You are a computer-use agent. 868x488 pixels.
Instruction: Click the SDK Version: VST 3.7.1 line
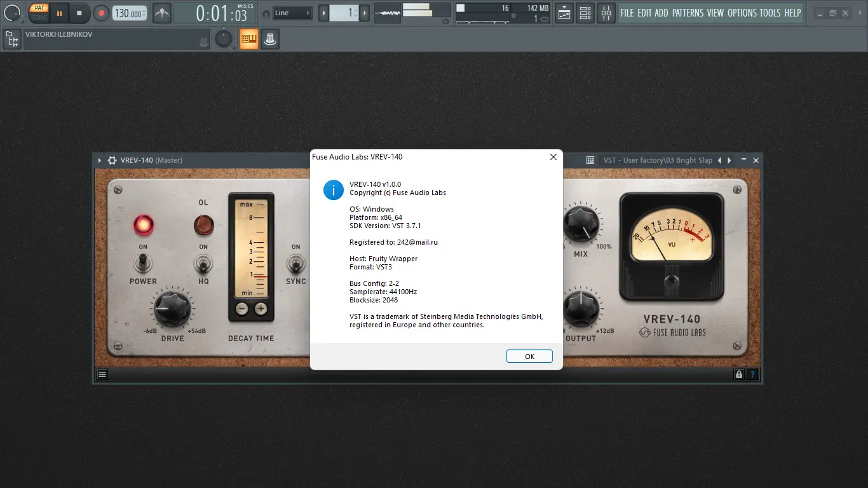tap(385, 226)
